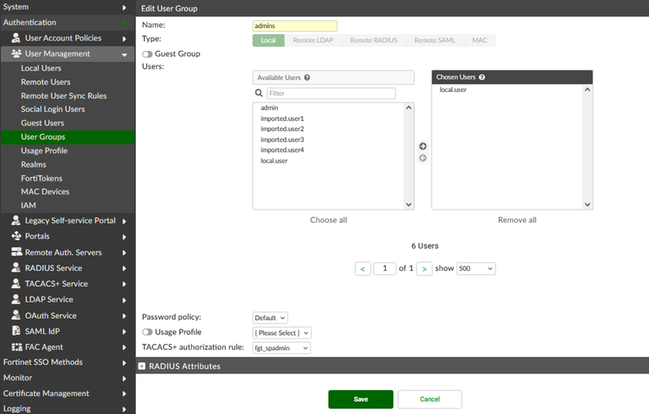Select the MAC type option
The height and width of the screenshot is (414, 649).
[x=479, y=40]
